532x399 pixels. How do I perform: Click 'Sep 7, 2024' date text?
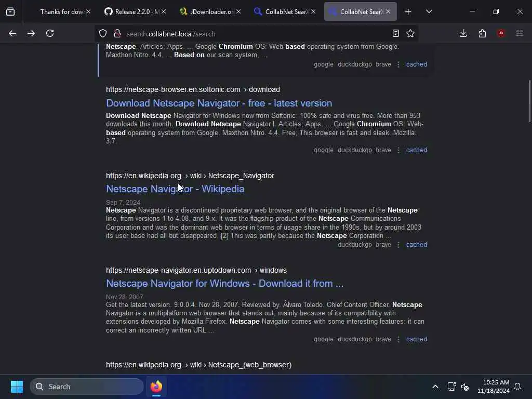(x=123, y=203)
